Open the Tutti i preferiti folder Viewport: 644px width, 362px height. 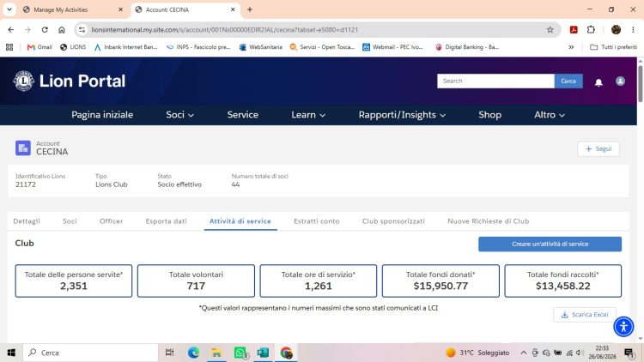pyautogui.click(x=614, y=47)
